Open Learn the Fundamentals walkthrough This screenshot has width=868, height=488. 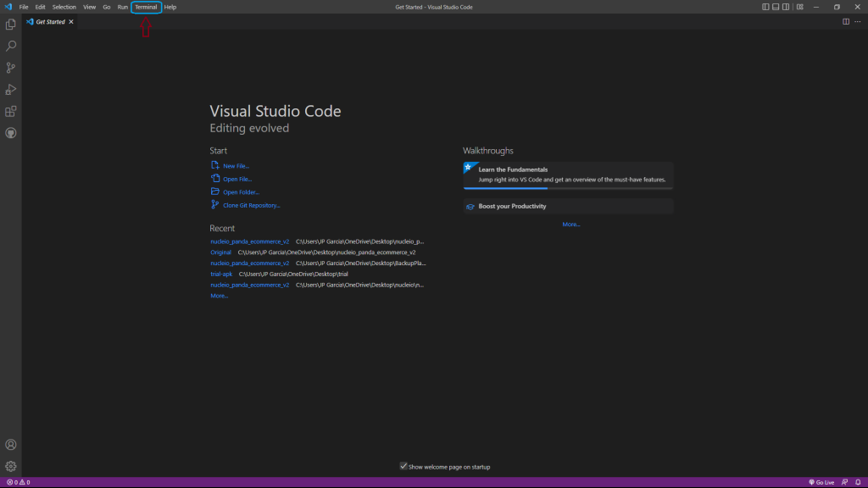coord(568,175)
